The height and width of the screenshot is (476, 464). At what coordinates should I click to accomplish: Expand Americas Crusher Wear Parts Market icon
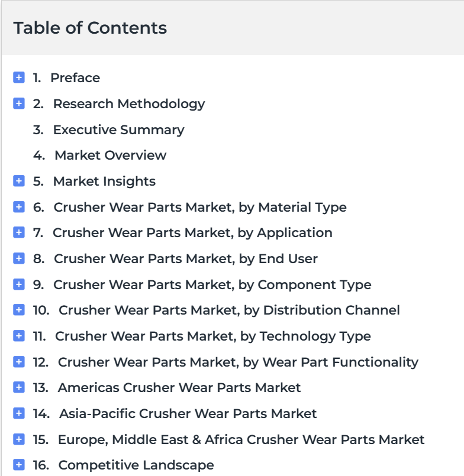(x=19, y=387)
